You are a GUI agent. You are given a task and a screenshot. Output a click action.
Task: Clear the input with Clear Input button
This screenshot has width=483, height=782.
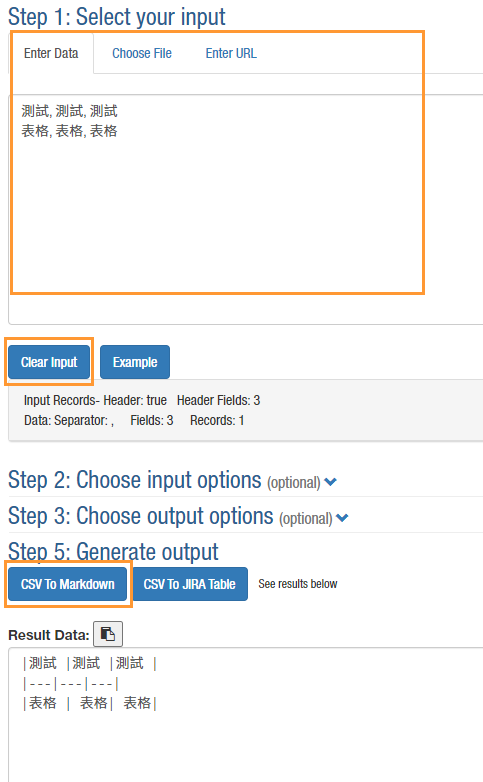(x=49, y=362)
